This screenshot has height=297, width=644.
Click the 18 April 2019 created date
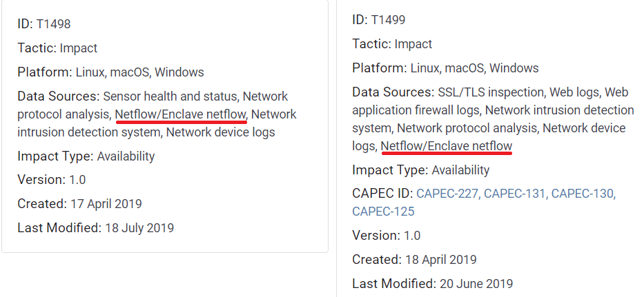click(x=440, y=260)
